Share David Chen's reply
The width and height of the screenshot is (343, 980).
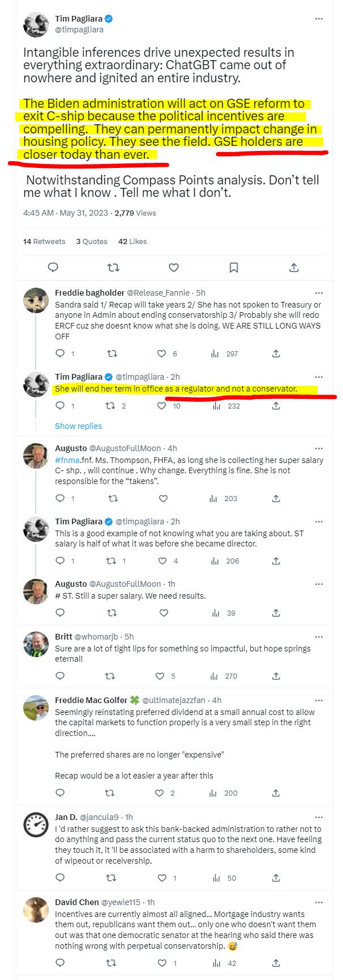pyautogui.click(x=276, y=963)
